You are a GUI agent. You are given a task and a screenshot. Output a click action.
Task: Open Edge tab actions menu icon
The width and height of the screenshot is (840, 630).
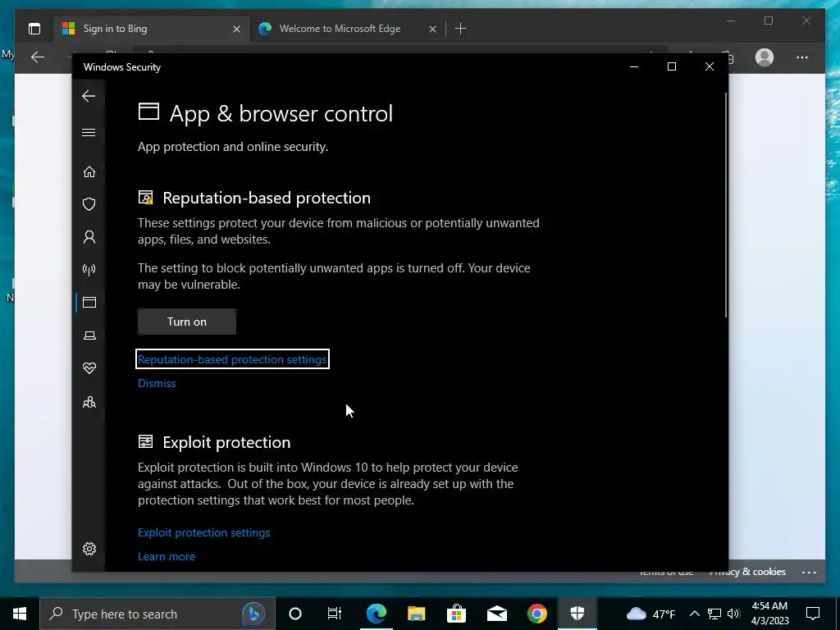(34, 29)
